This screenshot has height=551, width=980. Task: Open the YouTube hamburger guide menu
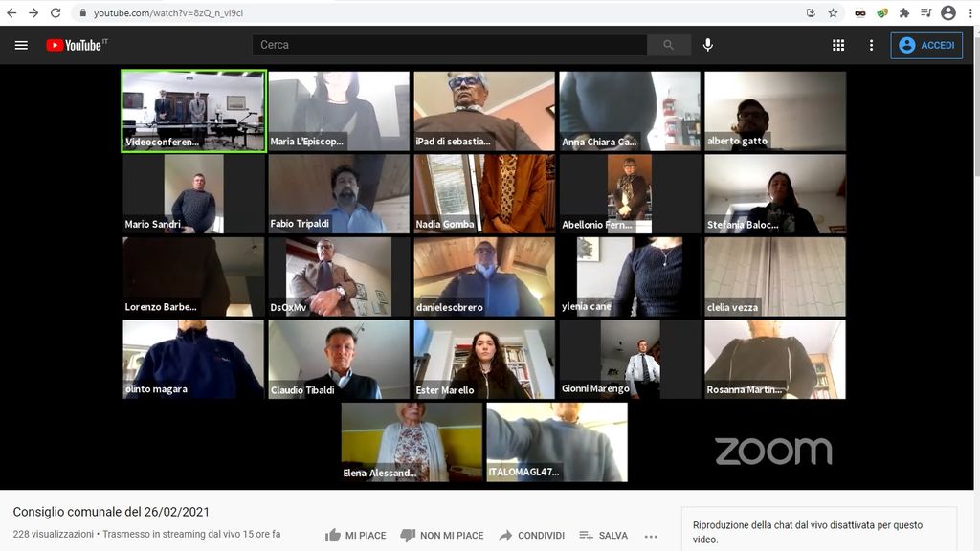click(x=21, y=45)
